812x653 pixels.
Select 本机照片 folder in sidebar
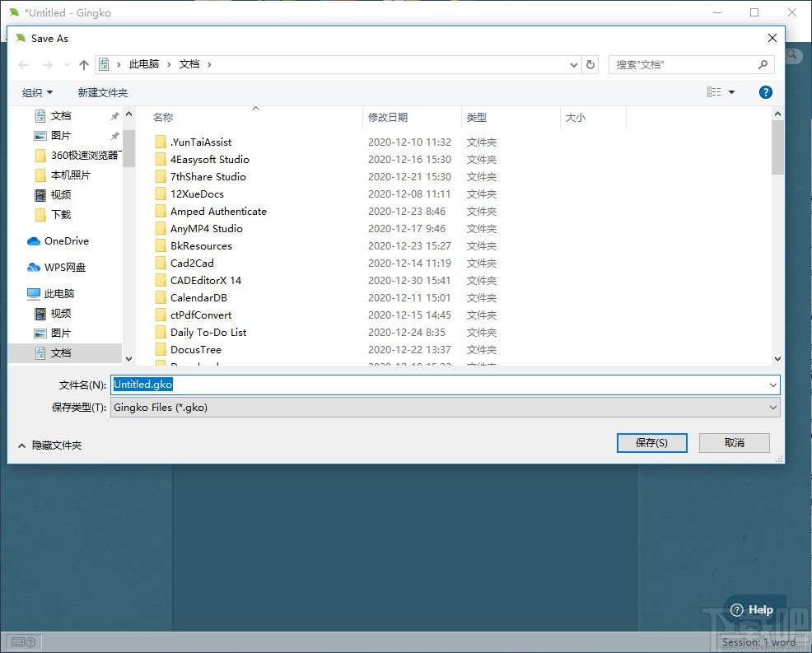click(63, 175)
